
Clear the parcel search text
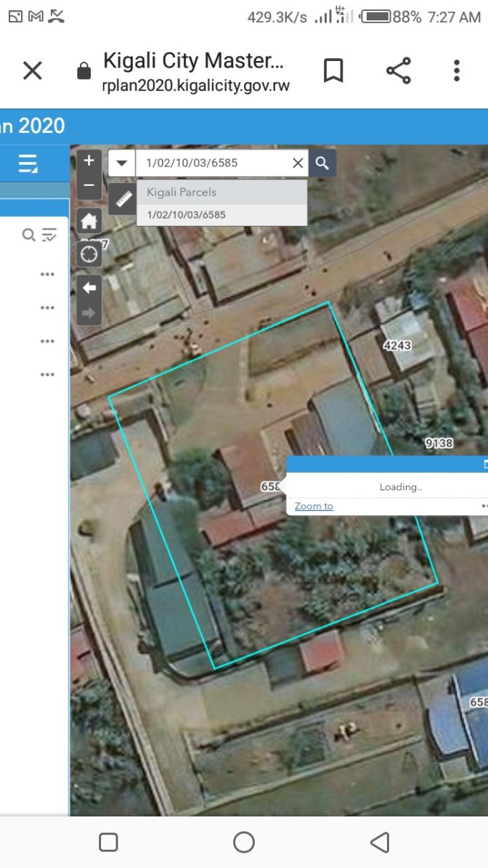(x=298, y=163)
